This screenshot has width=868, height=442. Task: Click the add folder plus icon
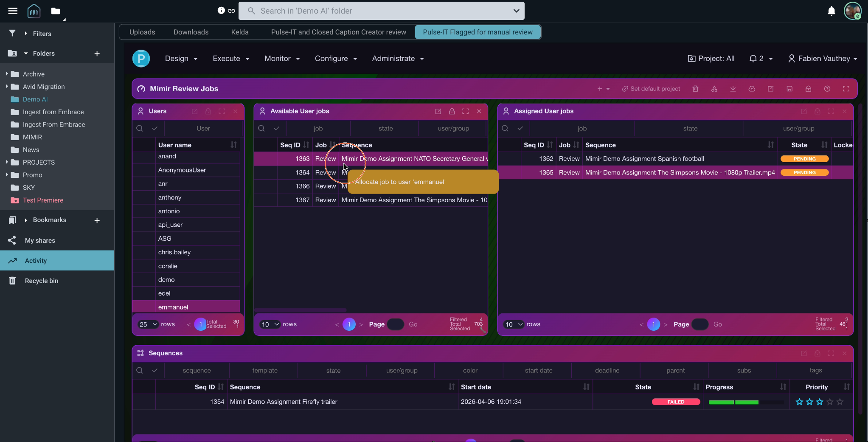(97, 53)
